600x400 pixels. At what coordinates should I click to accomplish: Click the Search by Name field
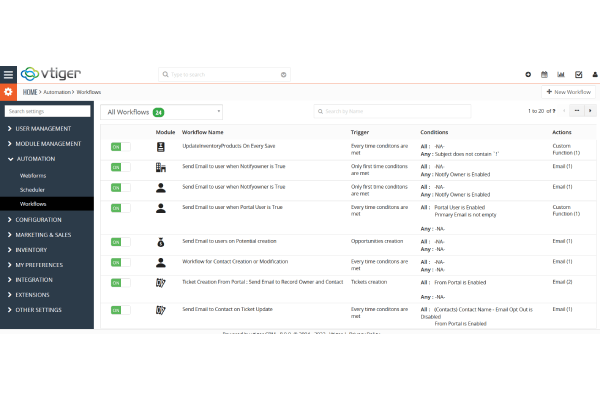click(x=392, y=111)
